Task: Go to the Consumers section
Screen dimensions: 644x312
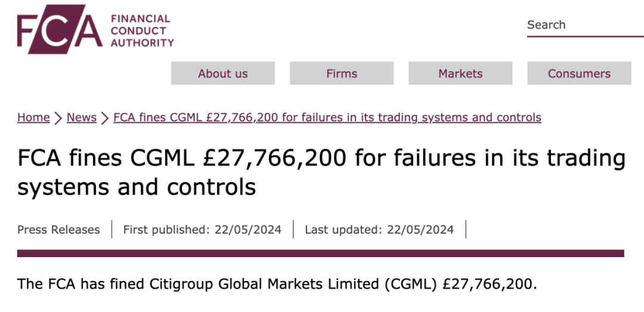Action: point(579,73)
